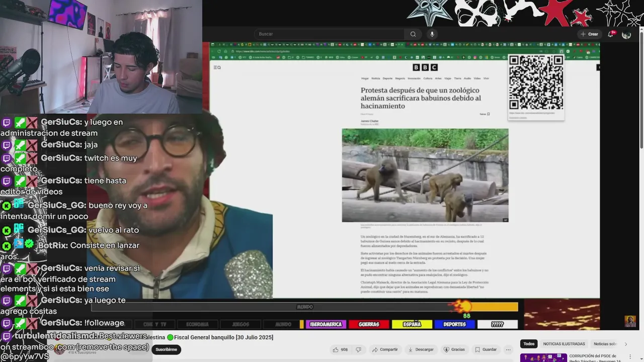This screenshot has width=644, height=362.
Task: Click BBC nav item Deporte
Action: coord(387,78)
